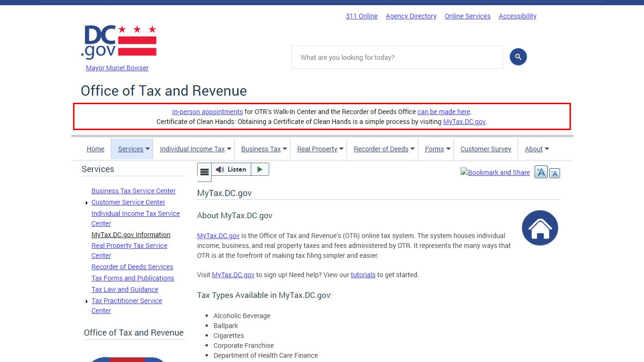Expand the Services dropdown arrow
Viewport: 644px width, 362px height.
148,149
